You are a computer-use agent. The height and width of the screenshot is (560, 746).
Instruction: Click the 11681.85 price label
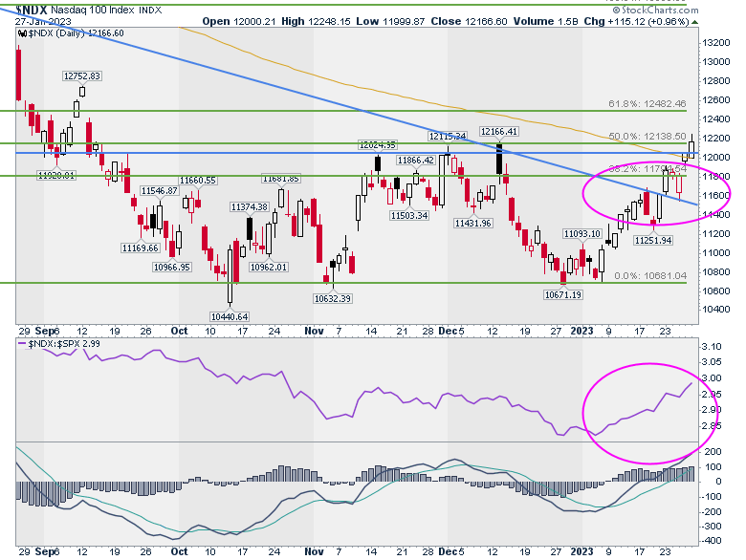[280, 179]
